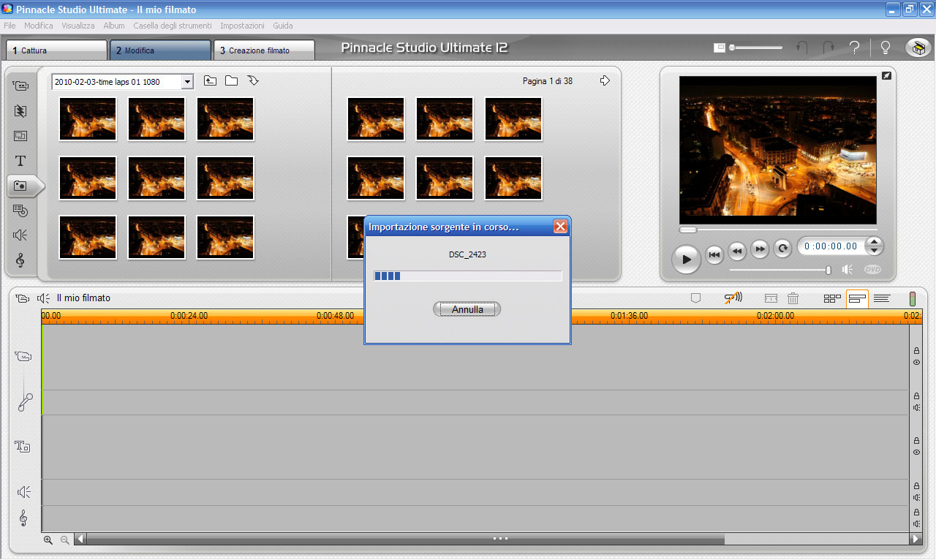
Task: Click the fast rewind button in player
Action: pos(737,250)
